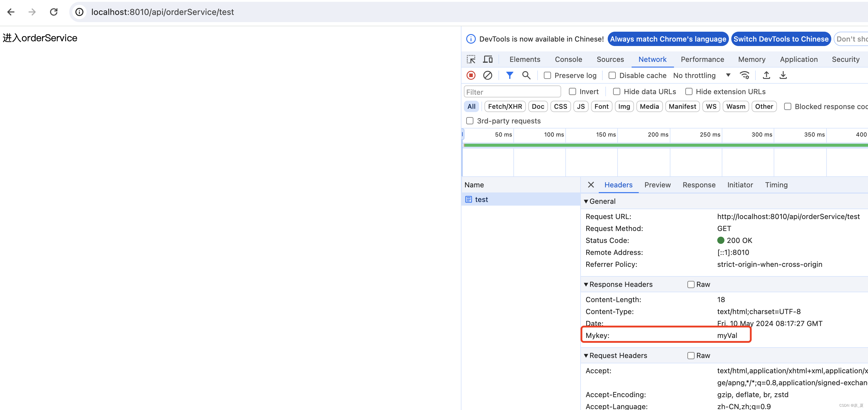Clear the network log
868x410 pixels.
tap(487, 75)
